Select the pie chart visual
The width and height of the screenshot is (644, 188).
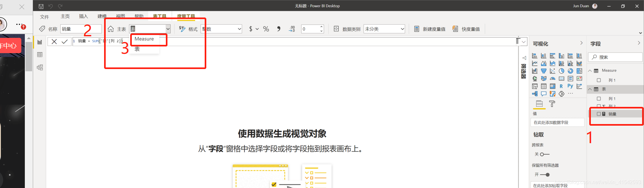[562, 71]
